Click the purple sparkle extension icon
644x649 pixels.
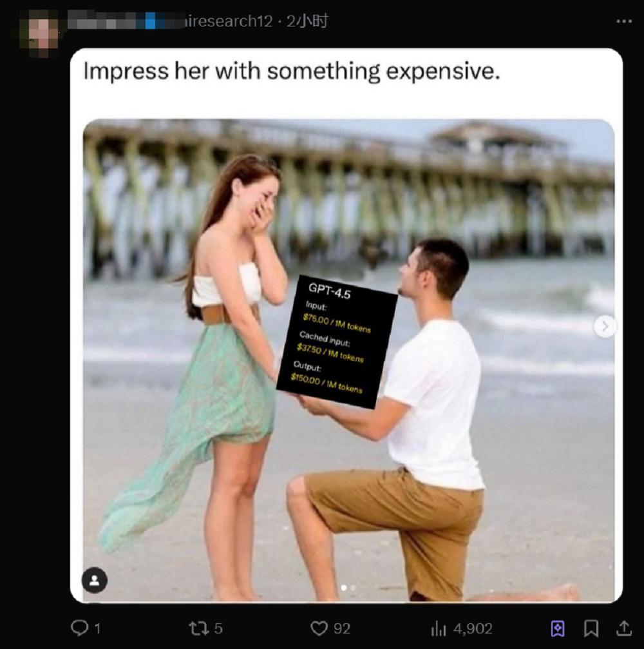[x=558, y=628]
